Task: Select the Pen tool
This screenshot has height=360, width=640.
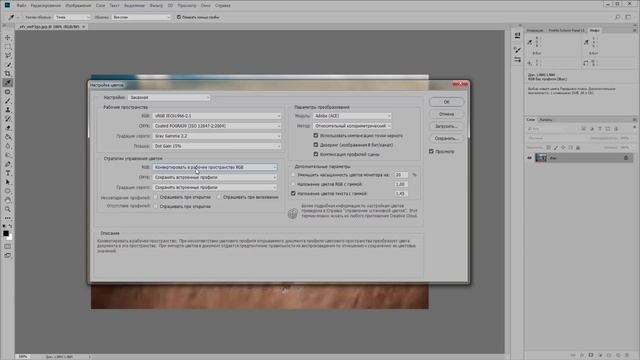Action: click(8, 164)
